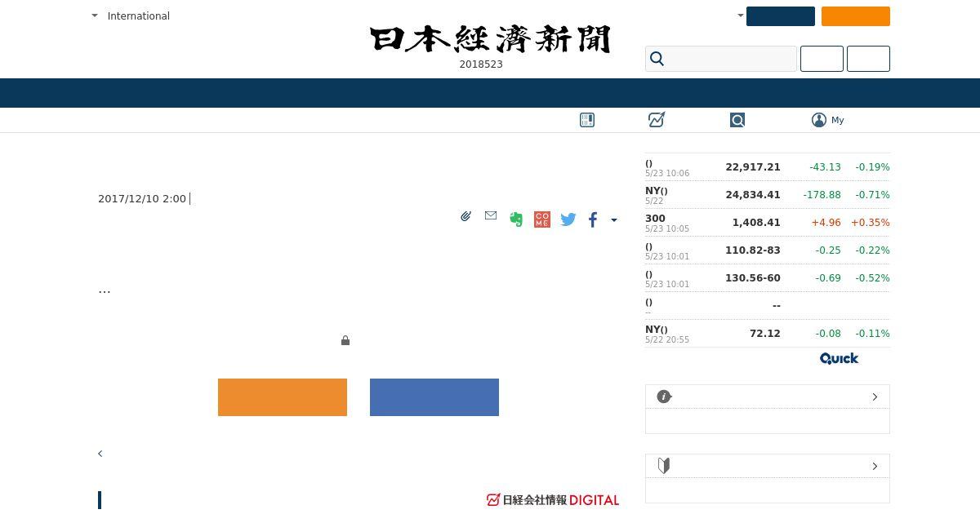This screenshot has height=514, width=980.
Task: Open the Nikkei Company Info DIGITAL banner
Action: tap(553, 500)
